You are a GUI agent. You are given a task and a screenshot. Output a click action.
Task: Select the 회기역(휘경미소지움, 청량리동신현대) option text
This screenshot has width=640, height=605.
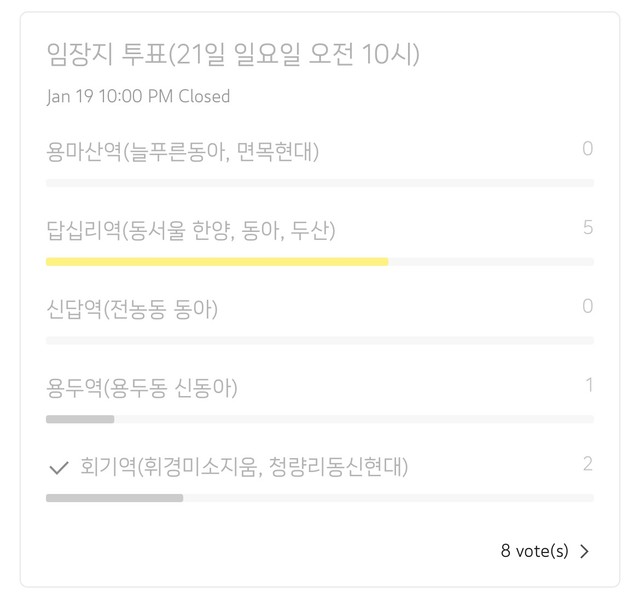point(244,467)
